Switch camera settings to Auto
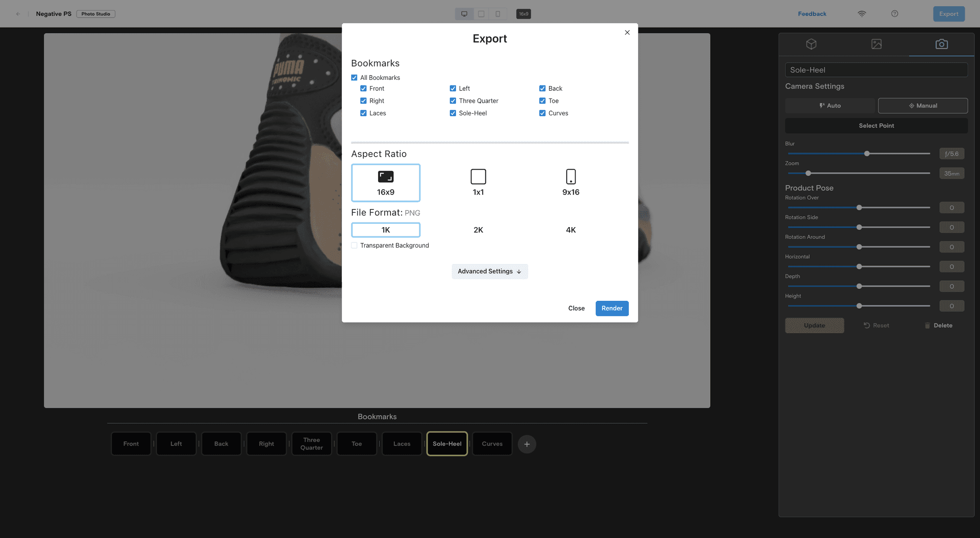The height and width of the screenshot is (538, 980). [830, 106]
